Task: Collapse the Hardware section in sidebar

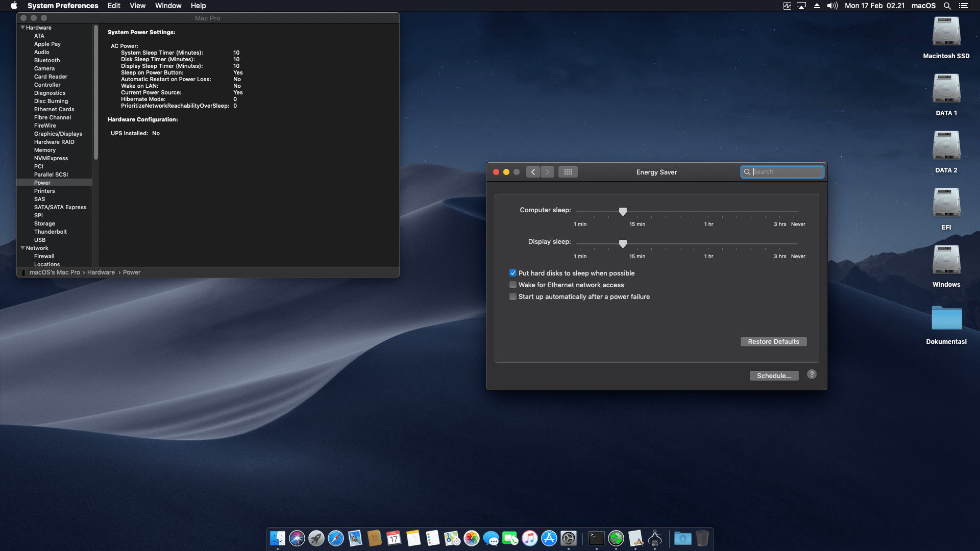Action: tap(22, 28)
